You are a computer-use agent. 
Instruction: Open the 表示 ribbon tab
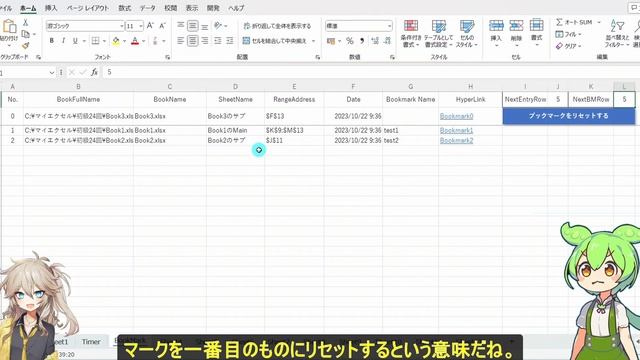pos(192,8)
